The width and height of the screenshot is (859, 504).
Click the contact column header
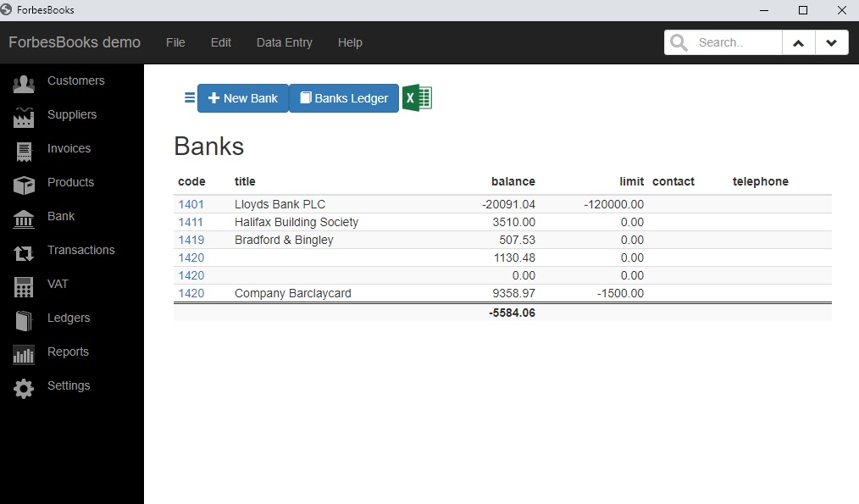point(673,181)
